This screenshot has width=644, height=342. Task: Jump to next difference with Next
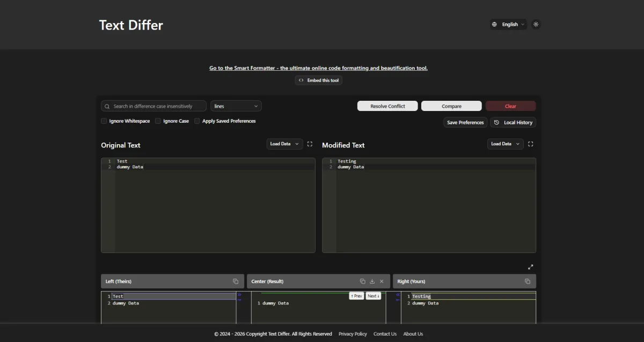point(374,296)
